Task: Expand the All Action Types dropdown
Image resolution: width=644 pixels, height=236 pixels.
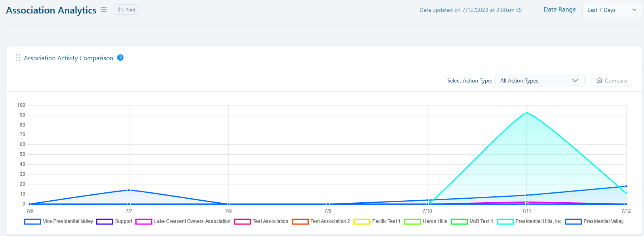Action: 539,81
